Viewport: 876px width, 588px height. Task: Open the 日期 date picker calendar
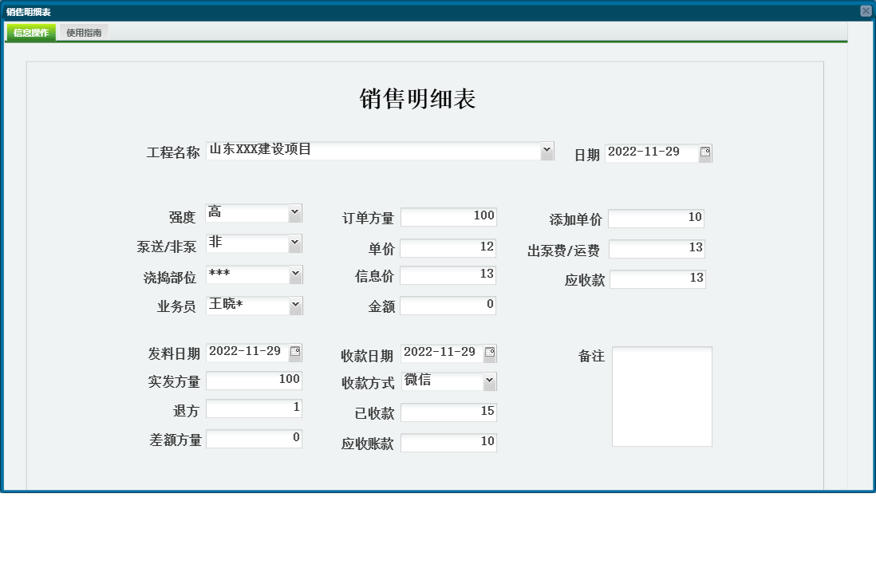coord(704,153)
